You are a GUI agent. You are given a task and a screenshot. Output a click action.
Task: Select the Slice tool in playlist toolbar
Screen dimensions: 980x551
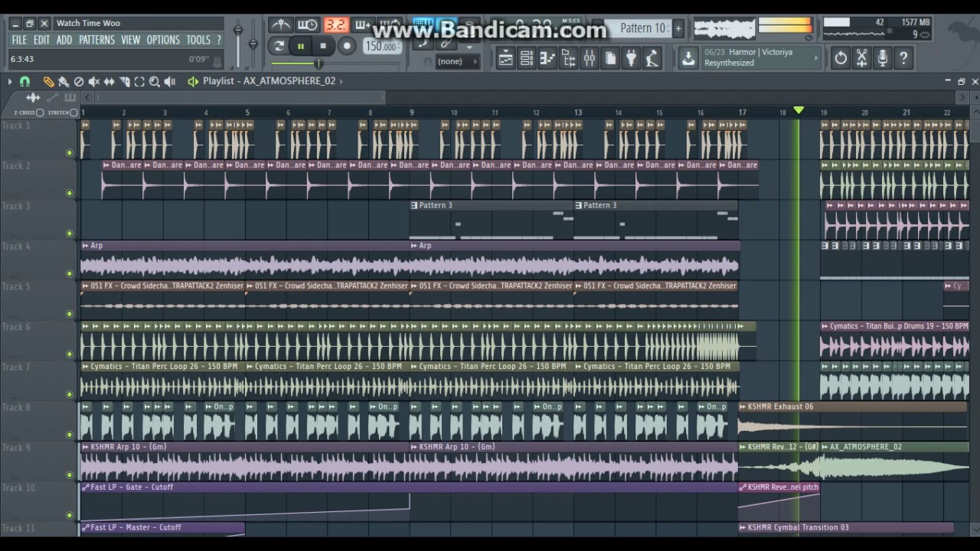(124, 81)
